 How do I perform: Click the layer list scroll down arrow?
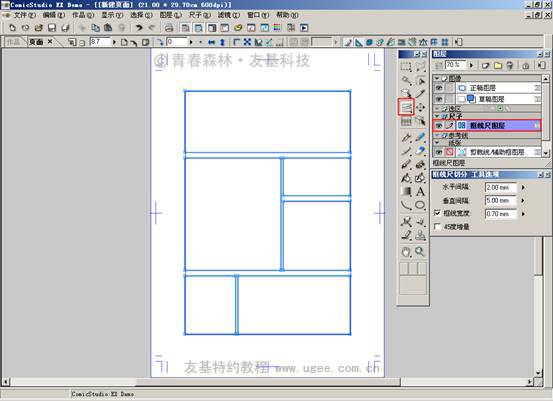coord(546,153)
